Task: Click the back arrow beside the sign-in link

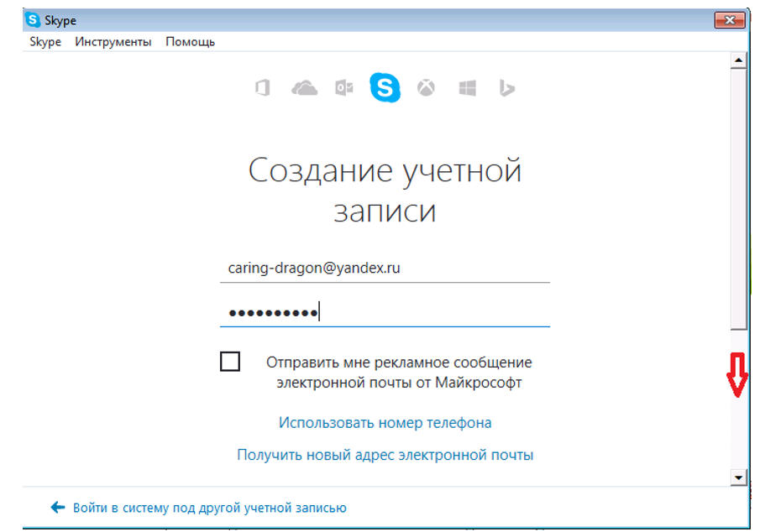Action: [x=58, y=508]
